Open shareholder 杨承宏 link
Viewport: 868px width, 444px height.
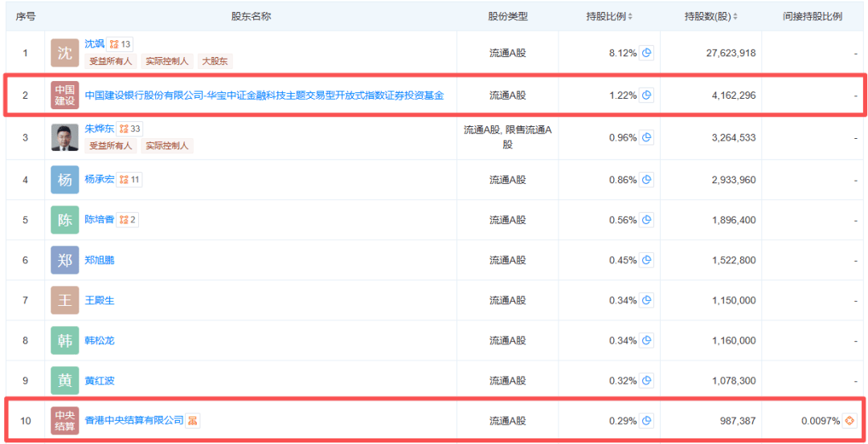99,180
